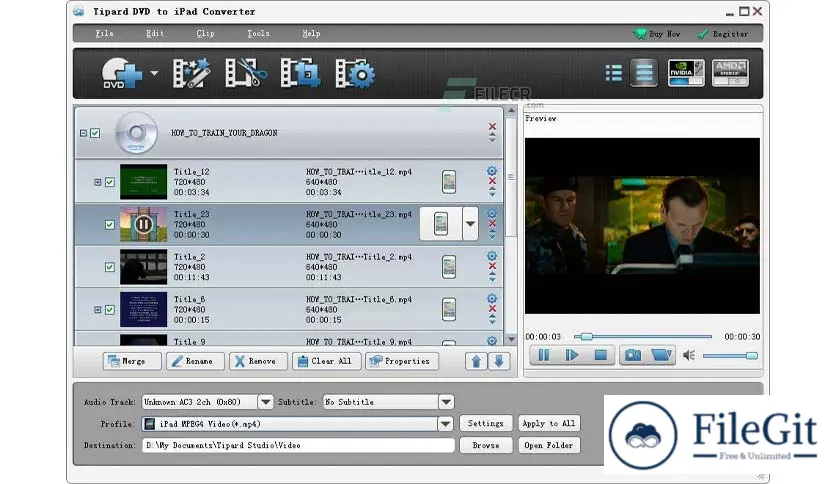The width and height of the screenshot is (836, 484).
Task: Click the Remove button
Action: tap(258, 361)
